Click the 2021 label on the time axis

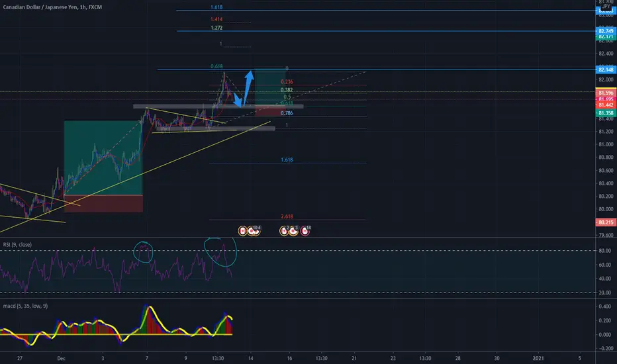pyautogui.click(x=538, y=359)
